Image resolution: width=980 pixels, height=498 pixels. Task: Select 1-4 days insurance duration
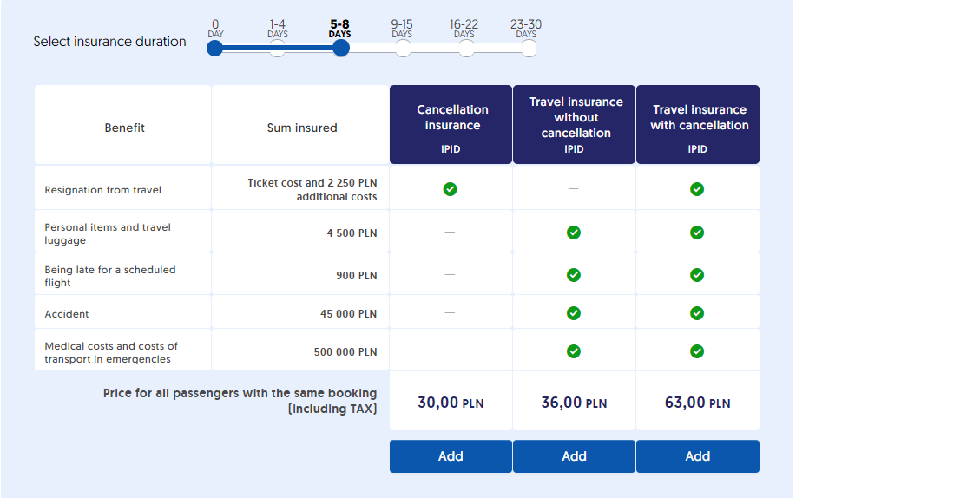click(x=278, y=49)
